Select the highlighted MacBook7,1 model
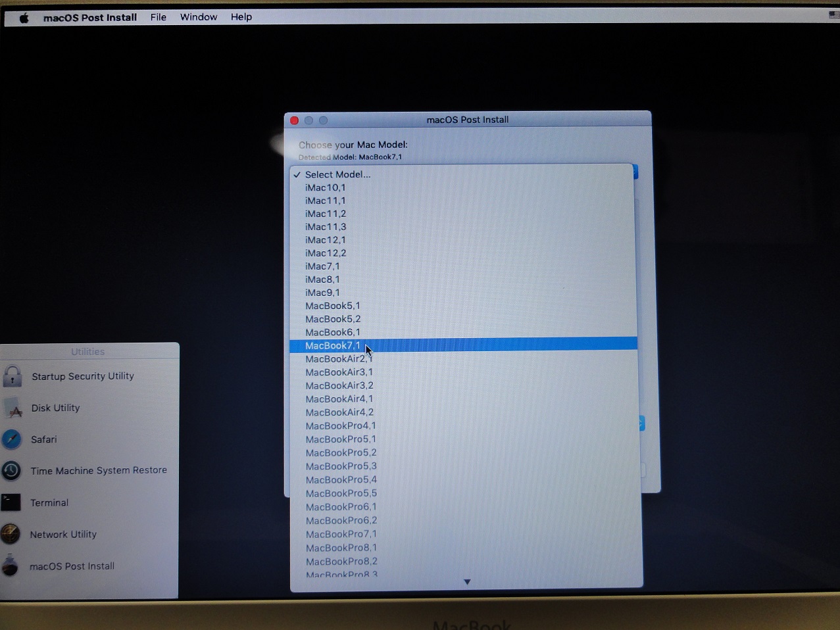Viewport: 840px width, 630px height. point(463,345)
